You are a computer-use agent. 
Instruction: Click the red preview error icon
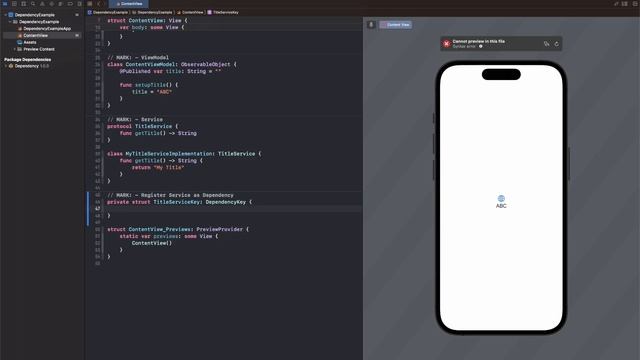[x=447, y=44]
